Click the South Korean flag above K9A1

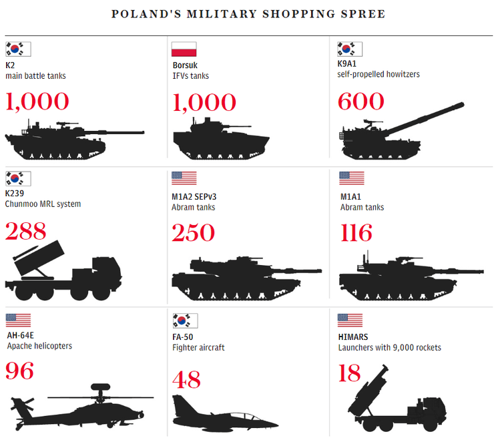pyautogui.click(x=350, y=49)
